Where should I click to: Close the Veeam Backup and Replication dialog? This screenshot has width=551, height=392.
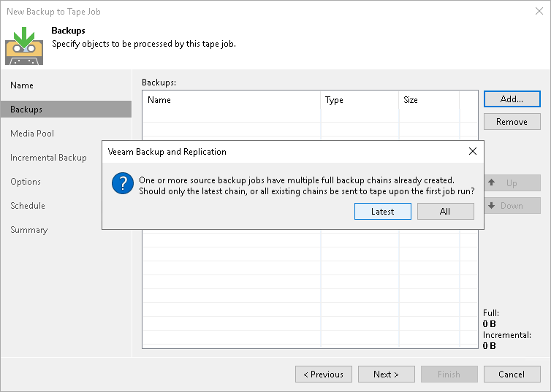pos(473,151)
